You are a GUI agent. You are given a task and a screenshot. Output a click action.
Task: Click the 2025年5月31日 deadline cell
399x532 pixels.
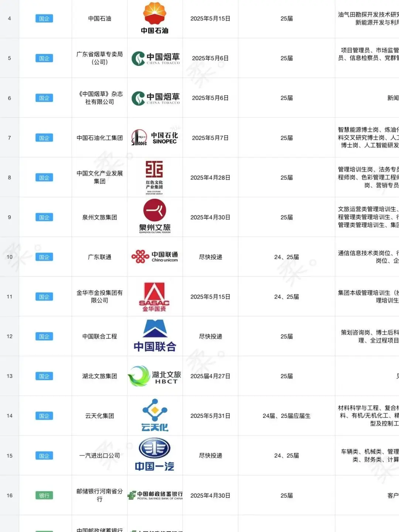pos(211,416)
